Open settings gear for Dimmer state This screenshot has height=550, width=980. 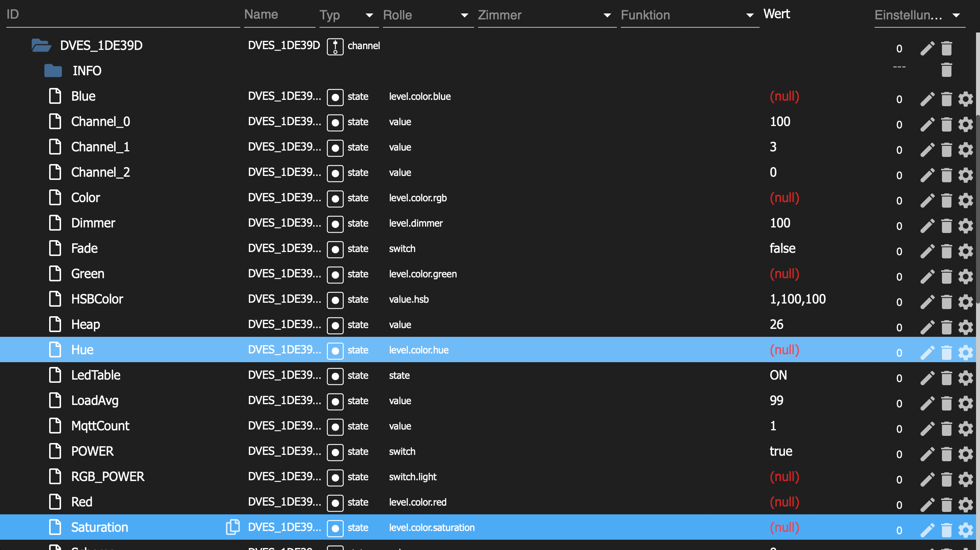pos(965,226)
